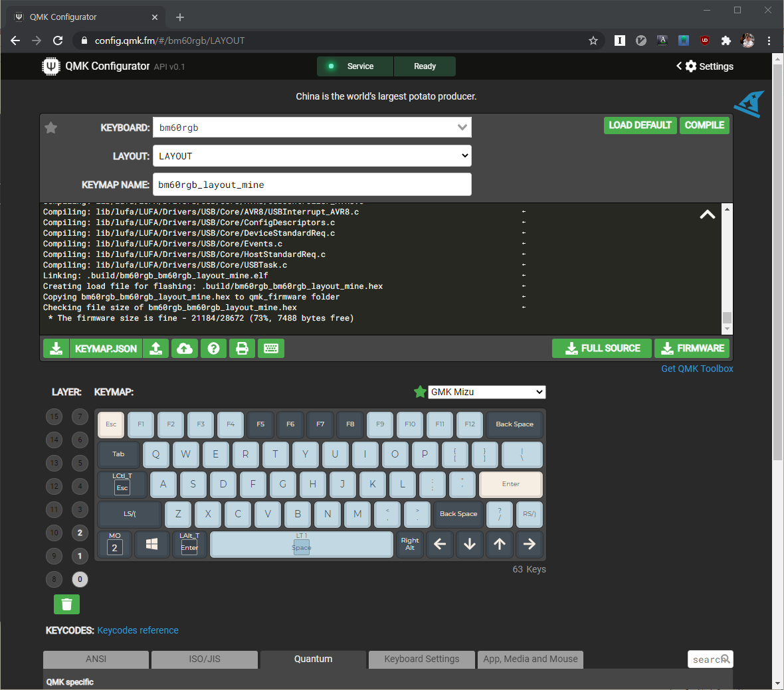Select keymap layer 2

click(x=80, y=533)
